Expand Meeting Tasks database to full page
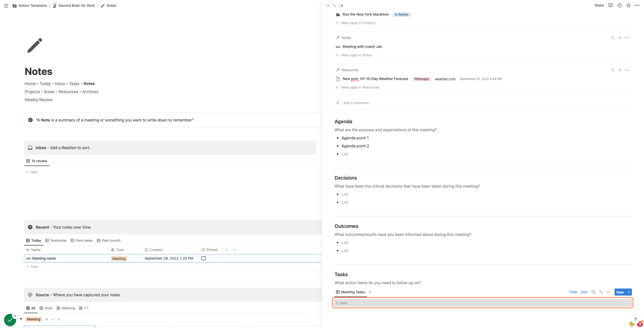Screen dimensions: 644x328 [x=601, y=292]
